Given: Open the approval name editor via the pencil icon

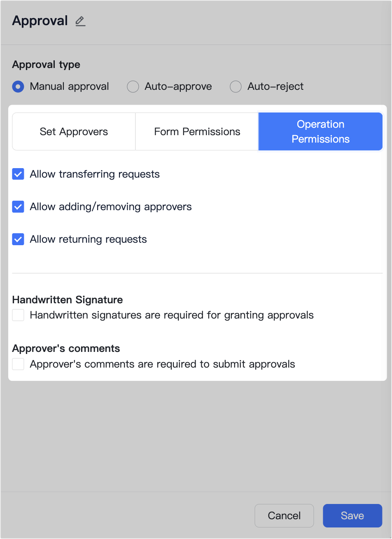Looking at the screenshot, I should 80,21.
